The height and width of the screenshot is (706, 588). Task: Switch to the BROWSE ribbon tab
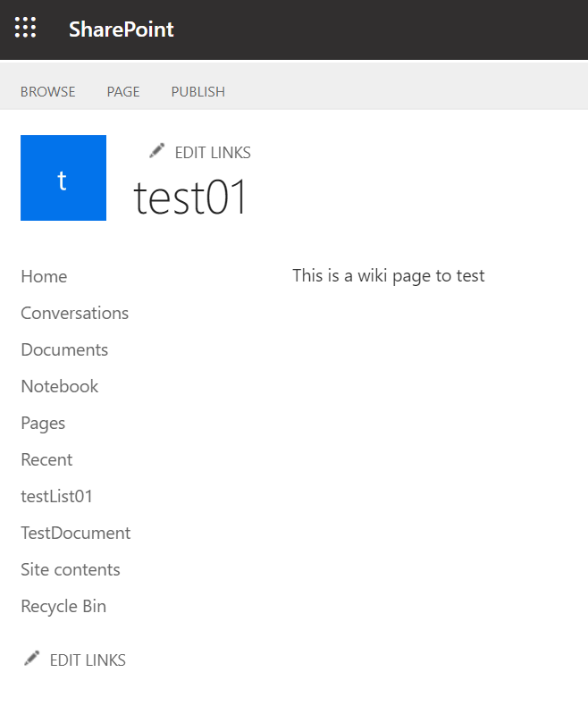click(47, 91)
